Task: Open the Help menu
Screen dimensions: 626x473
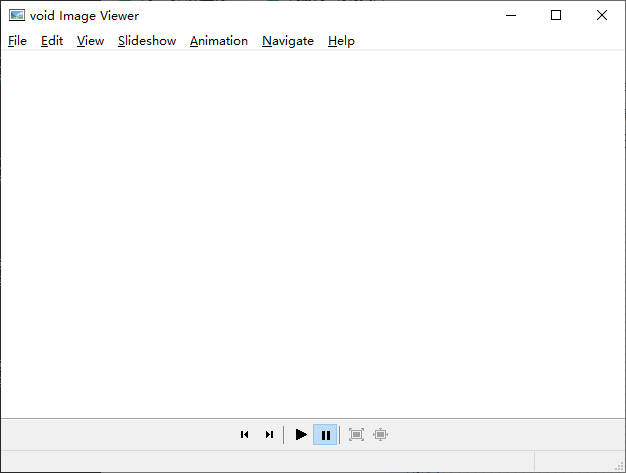Action: coord(341,41)
